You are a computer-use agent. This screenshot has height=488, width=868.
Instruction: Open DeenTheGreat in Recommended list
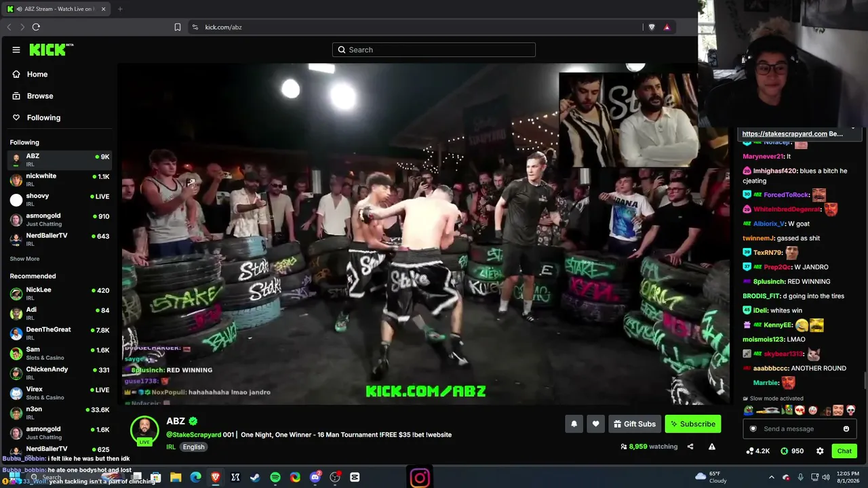coord(60,333)
